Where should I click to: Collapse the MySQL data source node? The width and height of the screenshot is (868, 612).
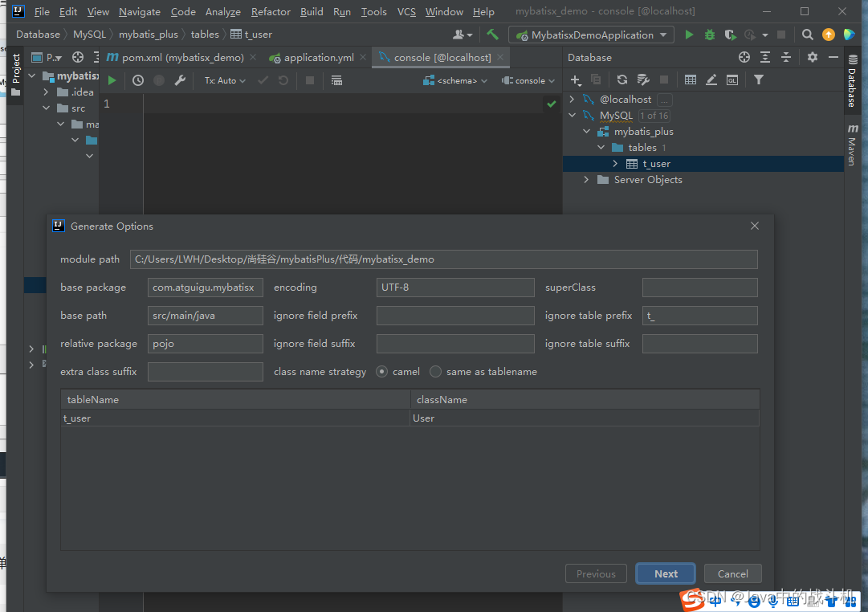click(572, 115)
